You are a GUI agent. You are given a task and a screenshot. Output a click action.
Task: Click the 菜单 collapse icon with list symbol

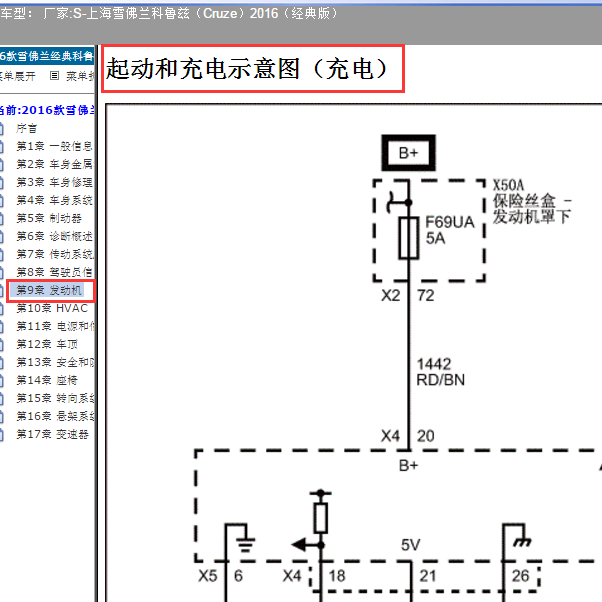click(x=54, y=76)
